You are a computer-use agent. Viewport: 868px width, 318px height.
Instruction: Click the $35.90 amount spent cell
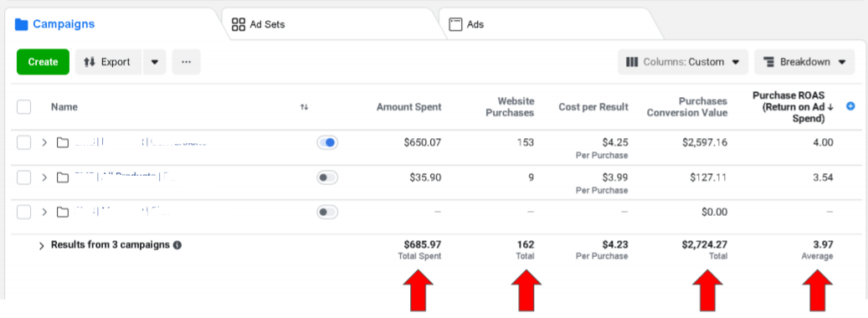425,177
